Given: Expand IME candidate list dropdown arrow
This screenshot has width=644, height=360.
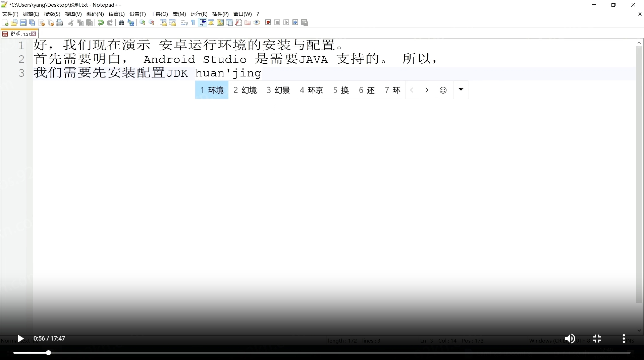Looking at the screenshot, I should pos(461,89).
